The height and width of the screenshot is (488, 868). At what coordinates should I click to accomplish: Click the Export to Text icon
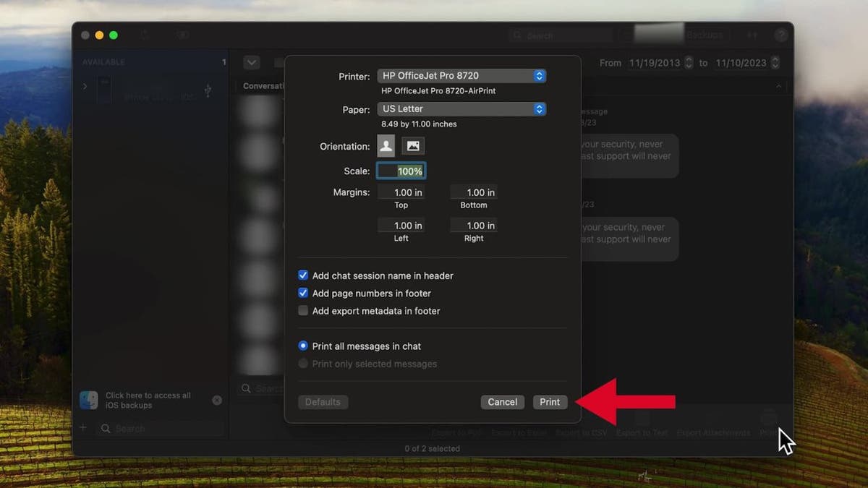[642, 419]
